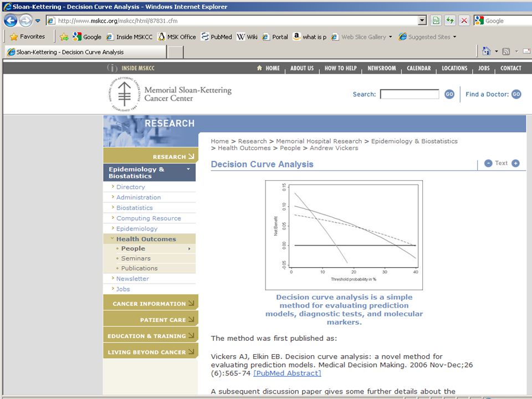Open the Biostatistics sidebar link
Image resolution: width=532 pixels, height=399 pixels.
point(134,208)
